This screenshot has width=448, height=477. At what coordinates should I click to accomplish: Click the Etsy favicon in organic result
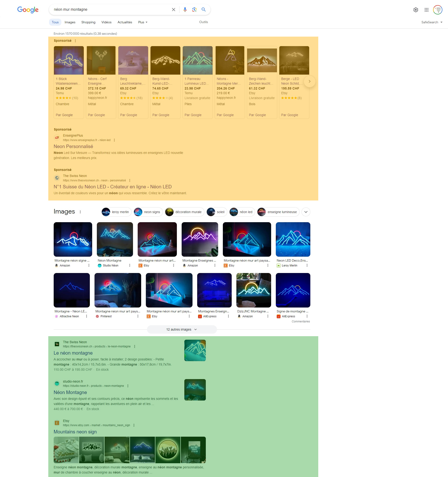click(57, 423)
